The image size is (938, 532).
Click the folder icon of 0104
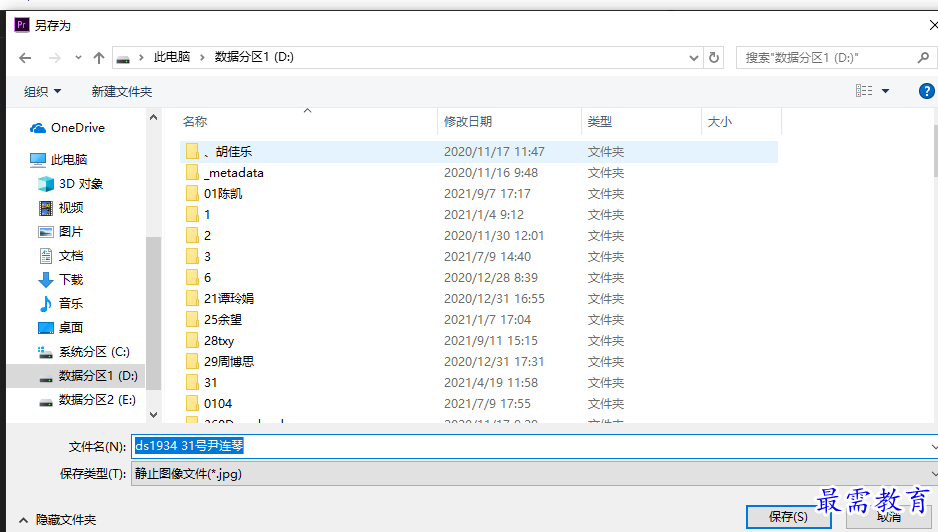192,403
